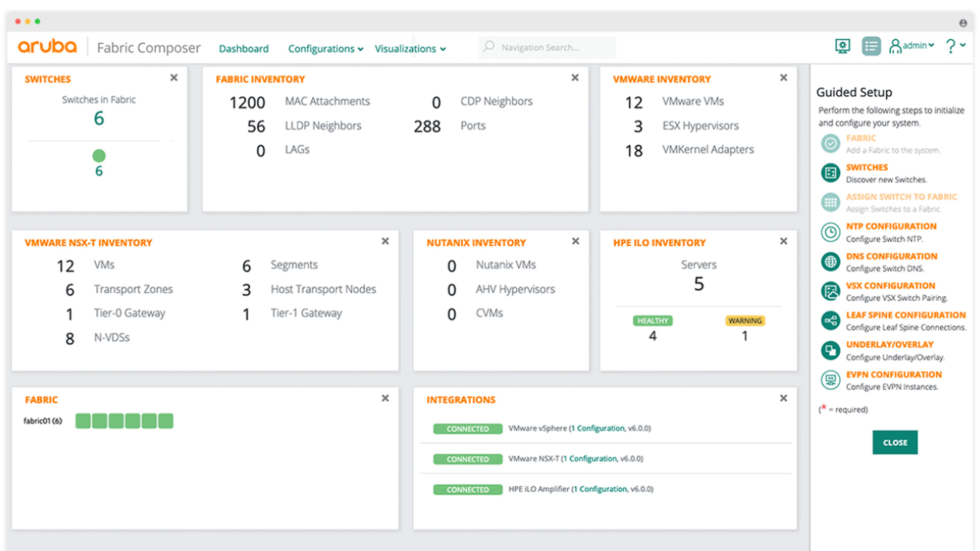Screen dimensions: 980x551
Task: Go to the Dashboard menu item
Action: tap(244, 48)
